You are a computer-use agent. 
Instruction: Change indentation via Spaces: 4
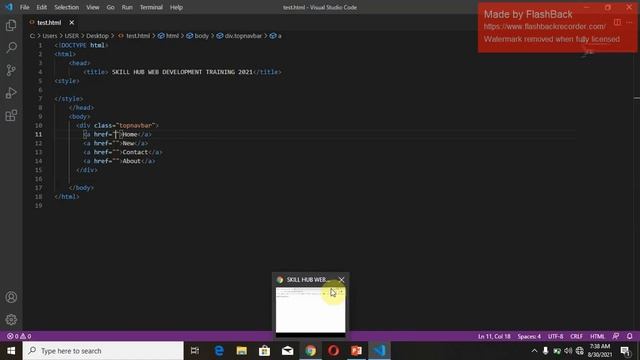[529, 336]
